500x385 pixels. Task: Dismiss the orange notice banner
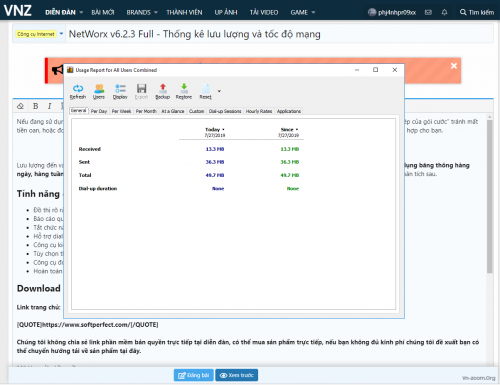pos(454,66)
